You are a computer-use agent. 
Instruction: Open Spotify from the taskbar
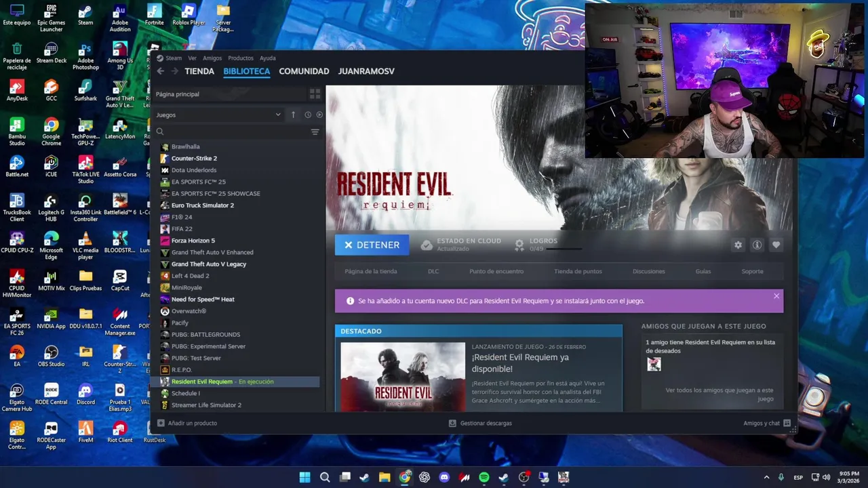pyautogui.click(x=484, y=477)
